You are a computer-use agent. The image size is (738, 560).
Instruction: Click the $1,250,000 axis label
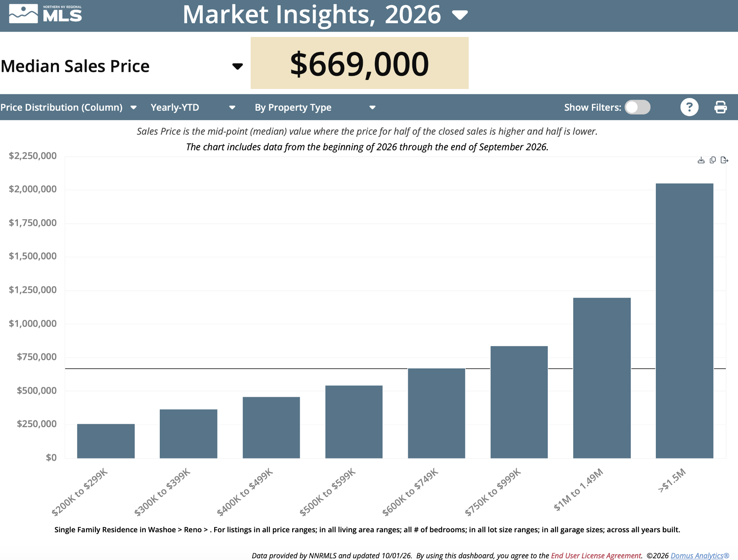pyautogui.click(x=33, y=290)
